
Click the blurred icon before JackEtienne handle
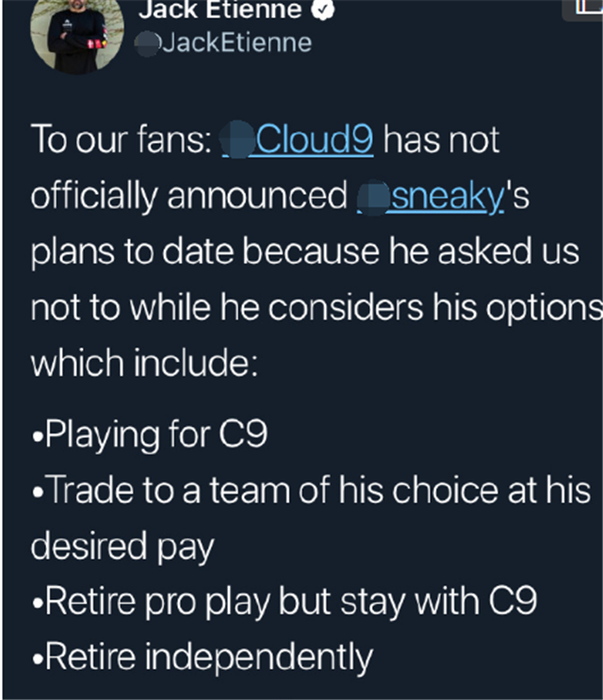(x=148, y=43)
